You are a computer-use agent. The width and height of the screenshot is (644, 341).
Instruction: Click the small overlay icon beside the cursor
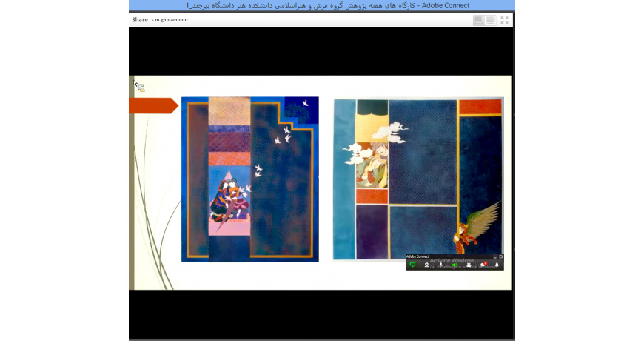coord(141,87)
